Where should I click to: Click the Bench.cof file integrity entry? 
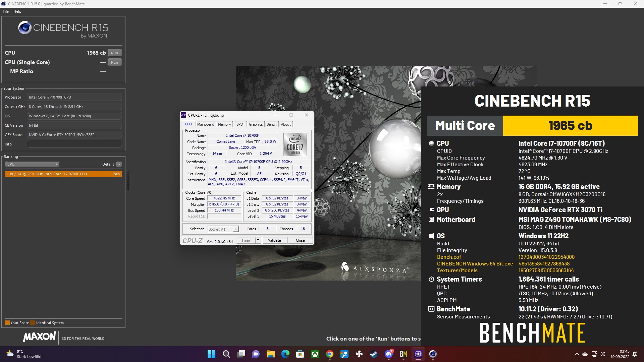[x=449, y=257]
